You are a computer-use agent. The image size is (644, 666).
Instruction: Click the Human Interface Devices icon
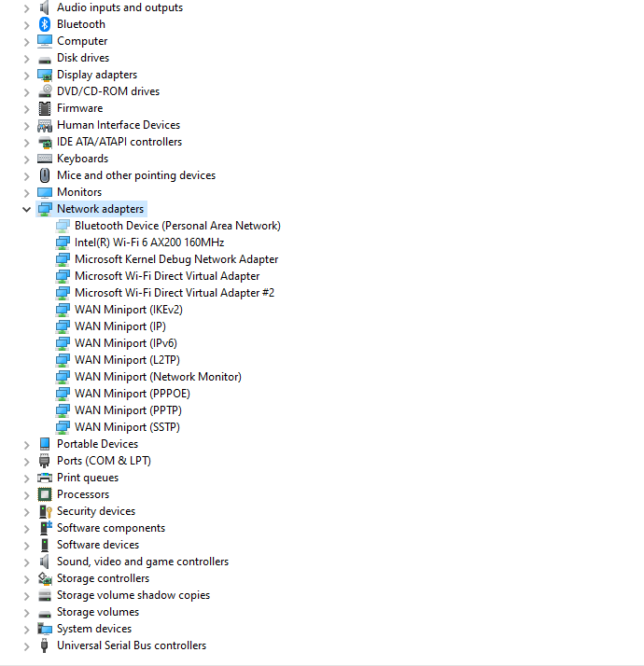pos(45,125)
